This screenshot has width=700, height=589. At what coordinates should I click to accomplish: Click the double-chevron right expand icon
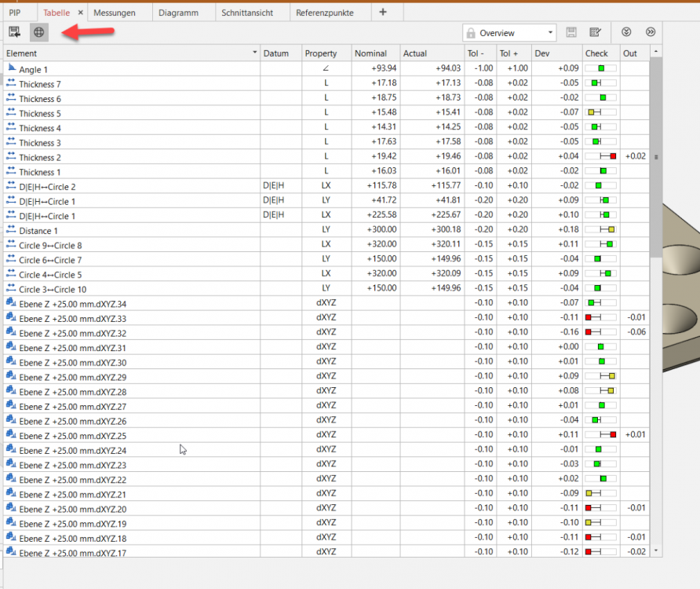coord(650,33)
